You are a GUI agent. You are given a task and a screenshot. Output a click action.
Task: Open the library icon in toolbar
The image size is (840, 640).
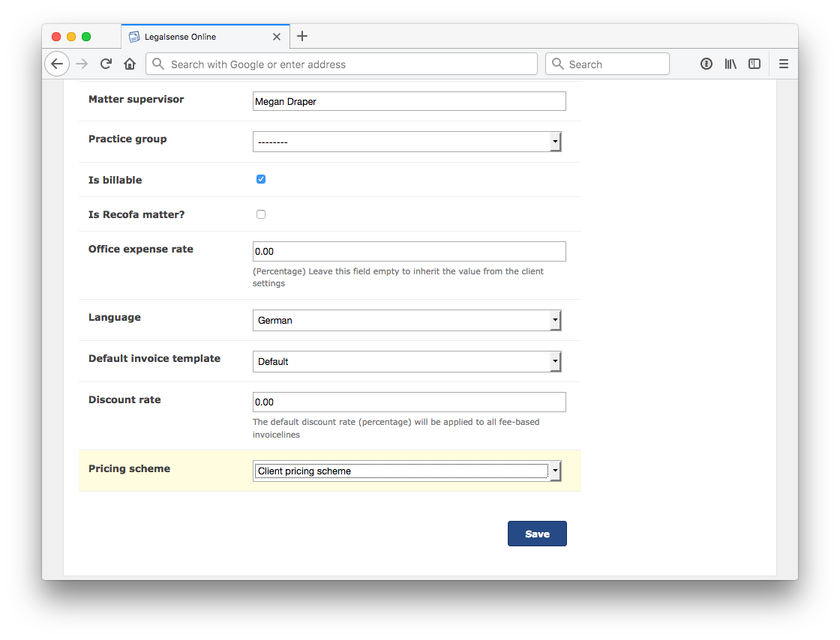[730, 64]
